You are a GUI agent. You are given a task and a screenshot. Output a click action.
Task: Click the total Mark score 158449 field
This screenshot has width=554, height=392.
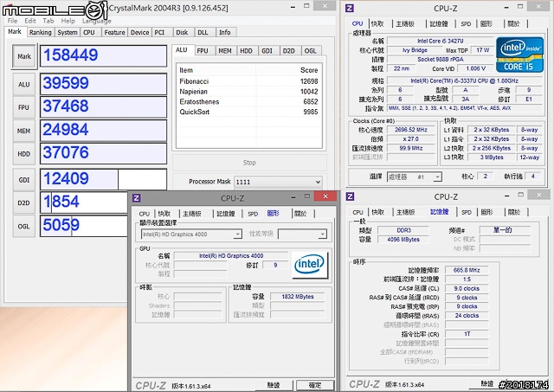tap(104, 55)
